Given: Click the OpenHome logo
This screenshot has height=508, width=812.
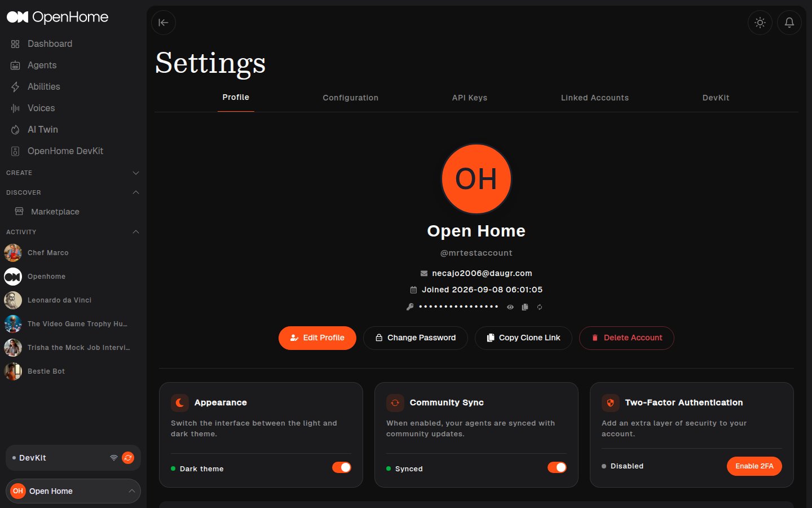Looking at the screenshot, I should [x=58, y=17].
